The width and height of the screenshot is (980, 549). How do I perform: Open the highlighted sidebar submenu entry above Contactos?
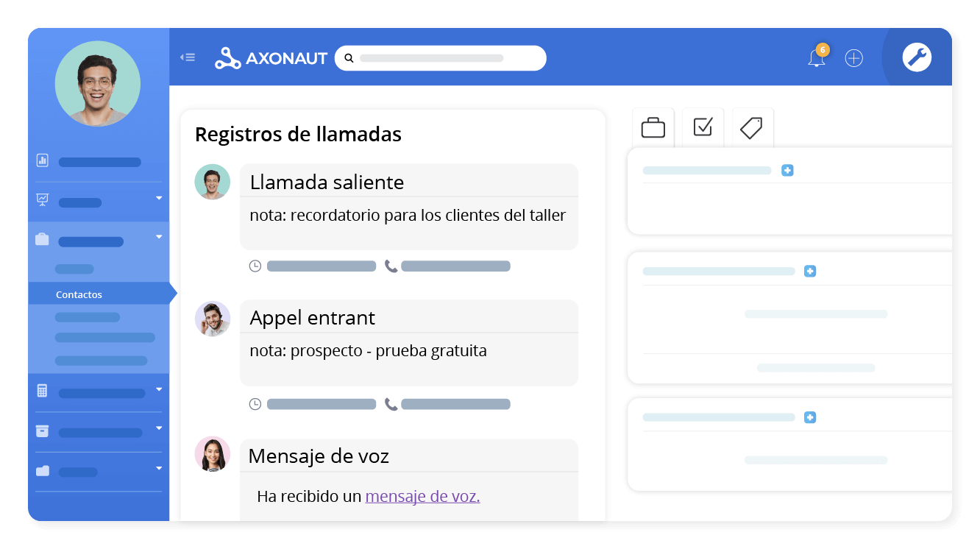[76, 269]
